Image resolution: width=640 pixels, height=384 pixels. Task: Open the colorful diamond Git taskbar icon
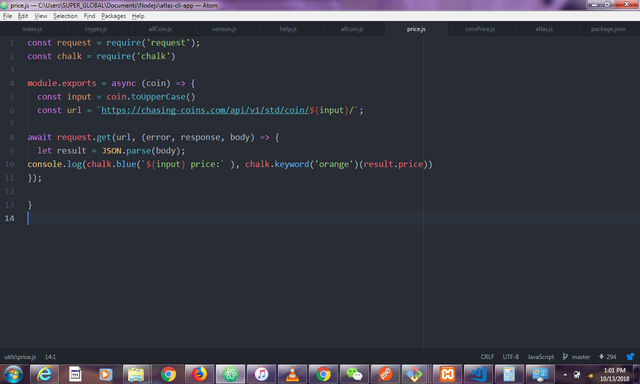(x=416, y=374)
